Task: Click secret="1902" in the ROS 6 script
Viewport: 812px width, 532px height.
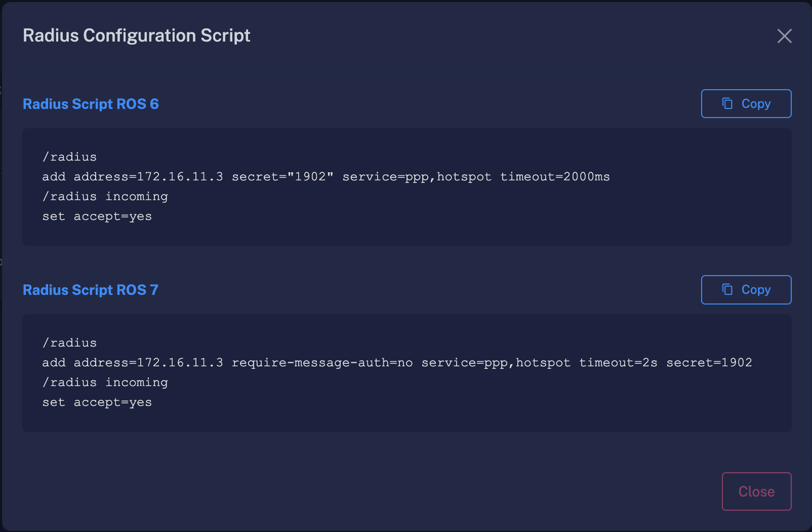Action: 282,177
